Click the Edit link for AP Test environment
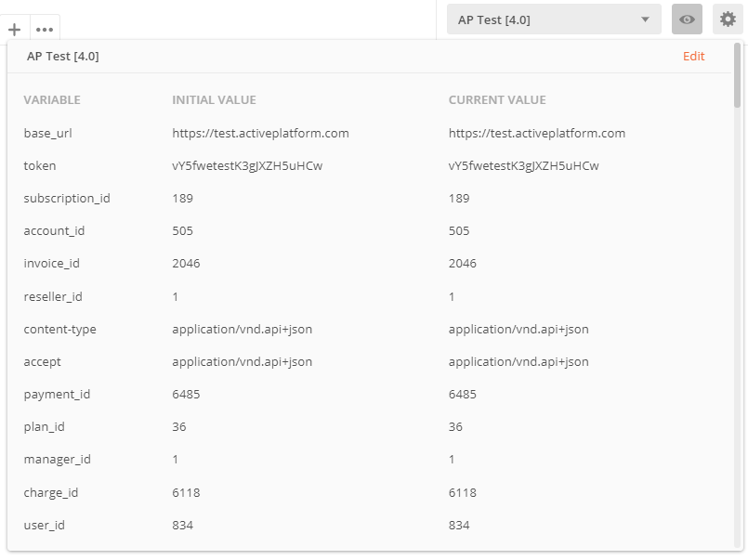 pos(693,56)
